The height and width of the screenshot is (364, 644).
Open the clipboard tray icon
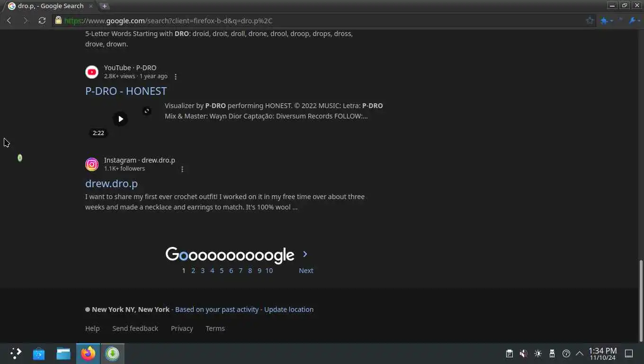(510, 354)
